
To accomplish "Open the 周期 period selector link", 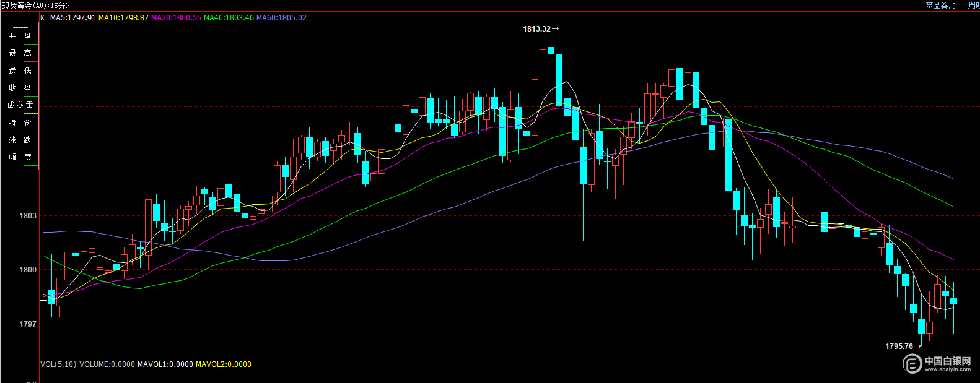I will click(973, 6).
